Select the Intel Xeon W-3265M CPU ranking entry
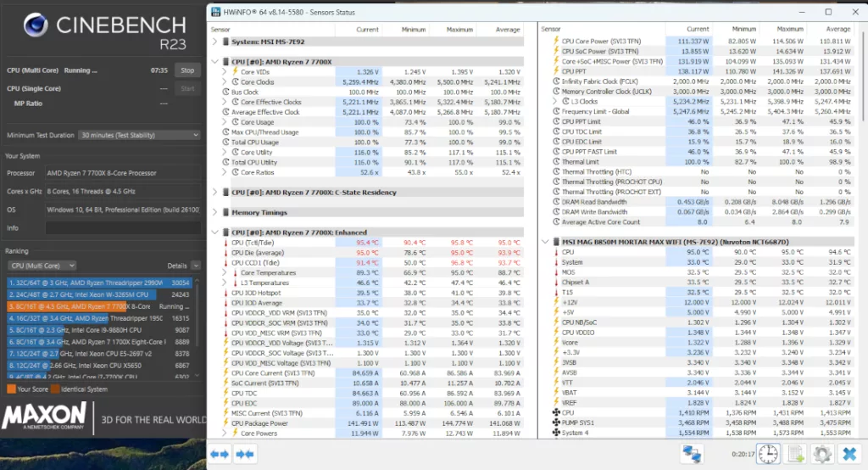This screenshot has width=868, height=470. pyautogui.click(x=100, y=295)
